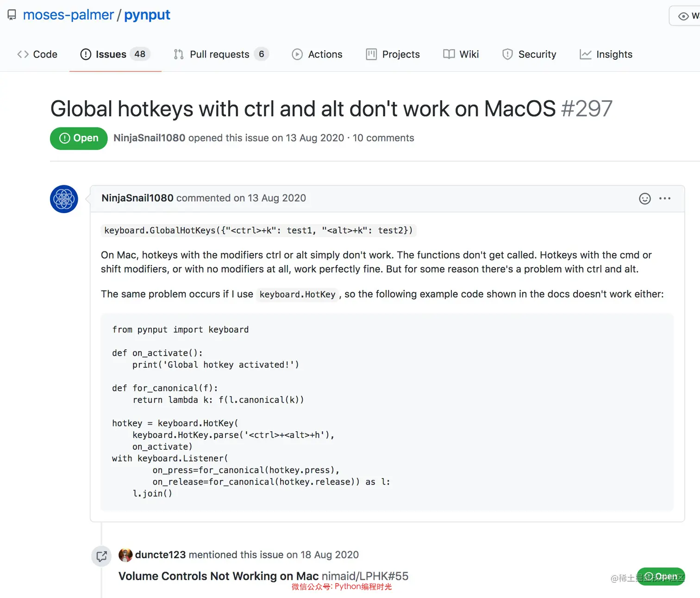The width and height of the screenshot is (700, 598).
Task: Open the Actions tab
Action: (x=317, y=54)
